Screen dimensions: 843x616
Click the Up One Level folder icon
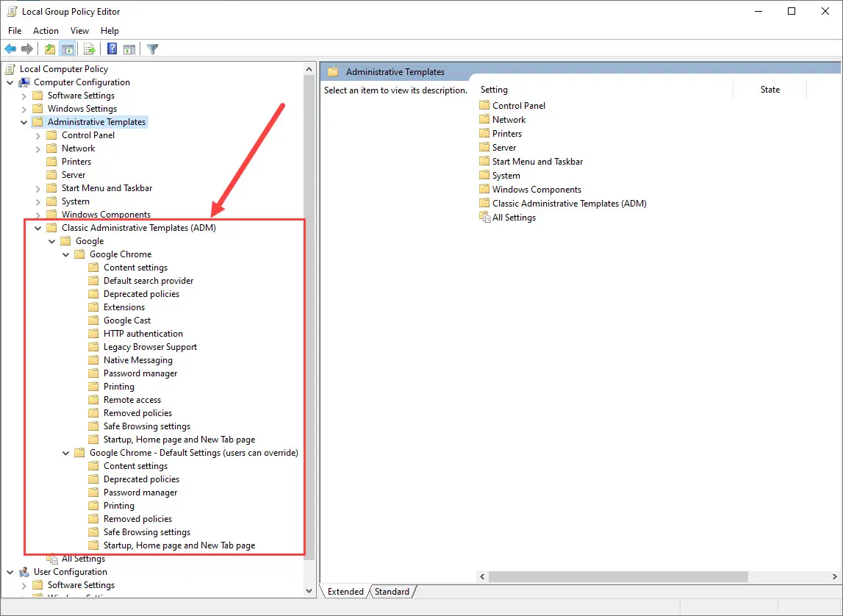[50, 49]
